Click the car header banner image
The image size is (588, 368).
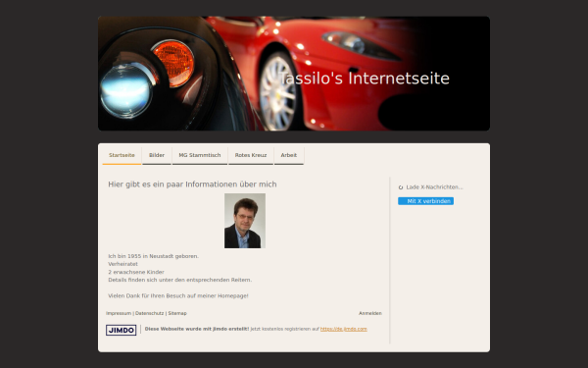click(294, 74)
